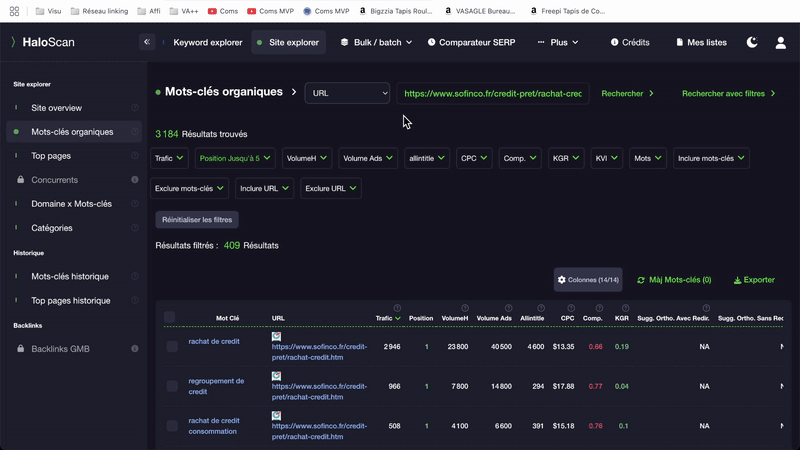The height and width of the screenshot is (450, 800).
Task: Click gear icon in Colonnes button
Action: (x=562, y=280)
